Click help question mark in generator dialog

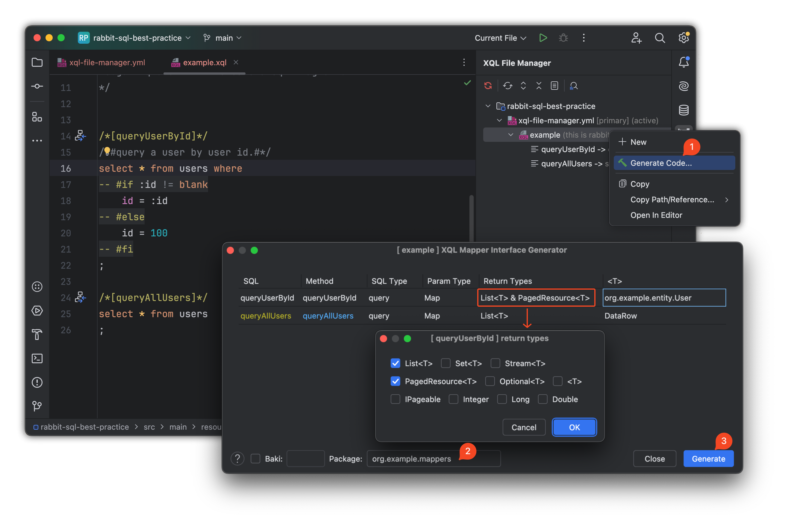(237, 459)
